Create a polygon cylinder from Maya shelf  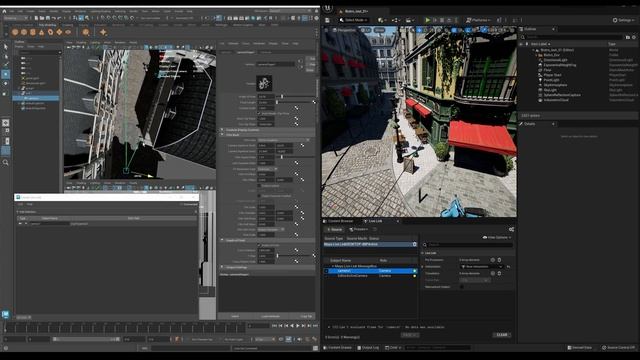[33, 32]
